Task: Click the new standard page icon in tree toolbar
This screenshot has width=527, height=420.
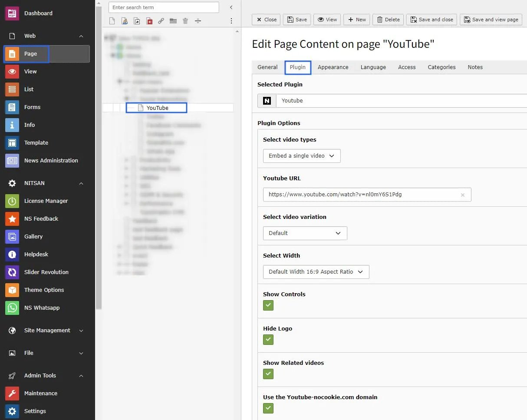Action: pos(112,21)
